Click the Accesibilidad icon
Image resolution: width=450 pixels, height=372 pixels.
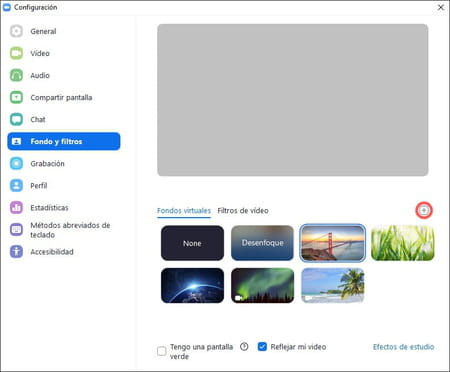(16, 252)
